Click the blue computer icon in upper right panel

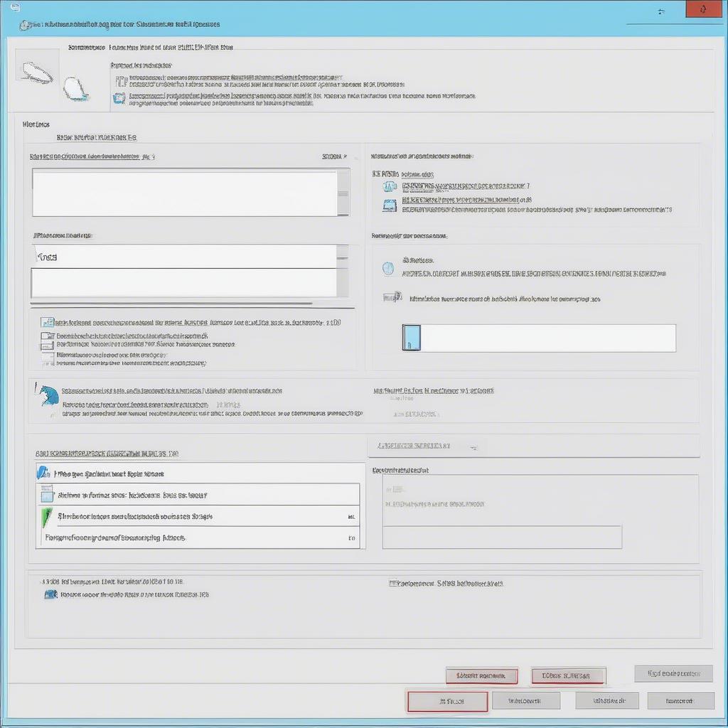click(390, 205)
